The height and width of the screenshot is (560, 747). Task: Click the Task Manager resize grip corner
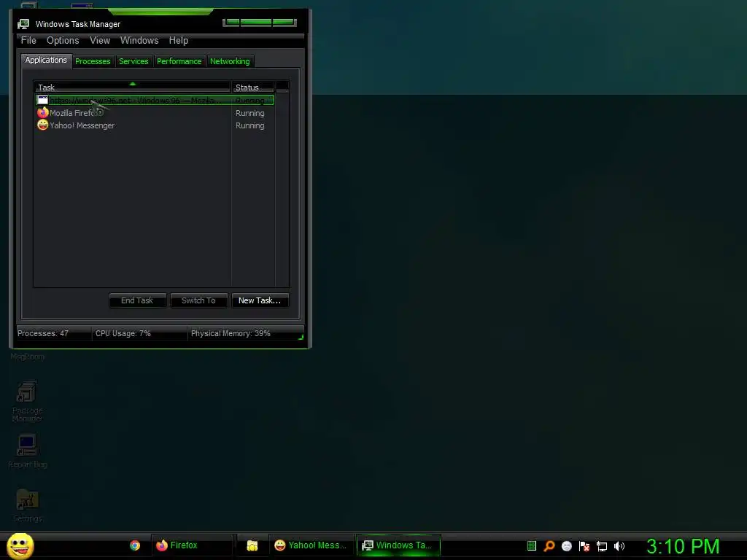[301, 337]
